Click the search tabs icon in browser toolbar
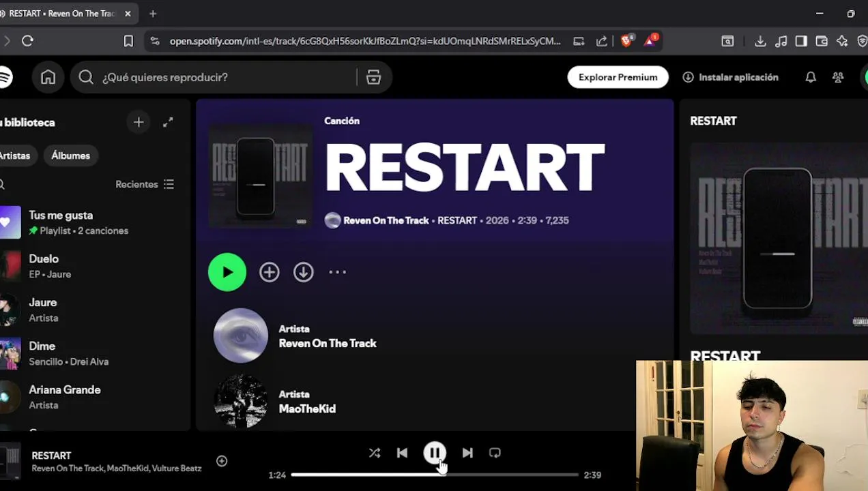868x491 pixels. (x=728, y=41)
